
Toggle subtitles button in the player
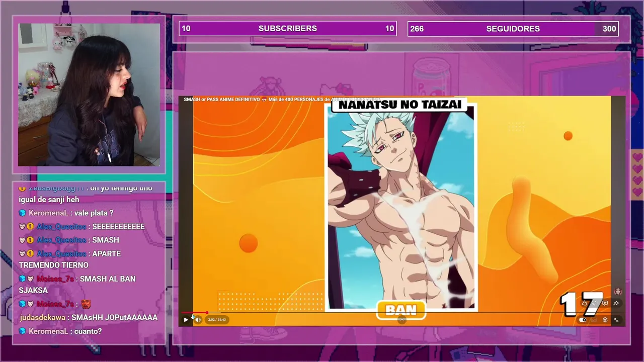tap(594, 320)
